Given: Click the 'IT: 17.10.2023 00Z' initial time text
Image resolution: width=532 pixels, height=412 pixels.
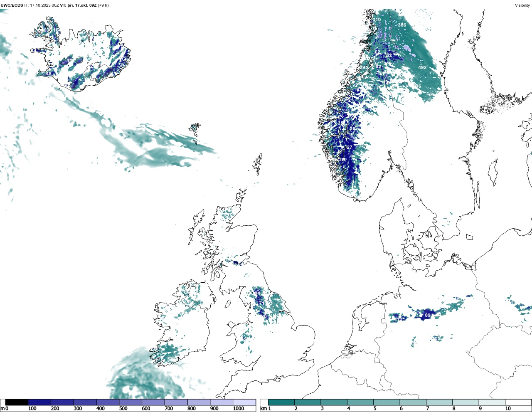Looking at the screenshot, I should (42, 5).
